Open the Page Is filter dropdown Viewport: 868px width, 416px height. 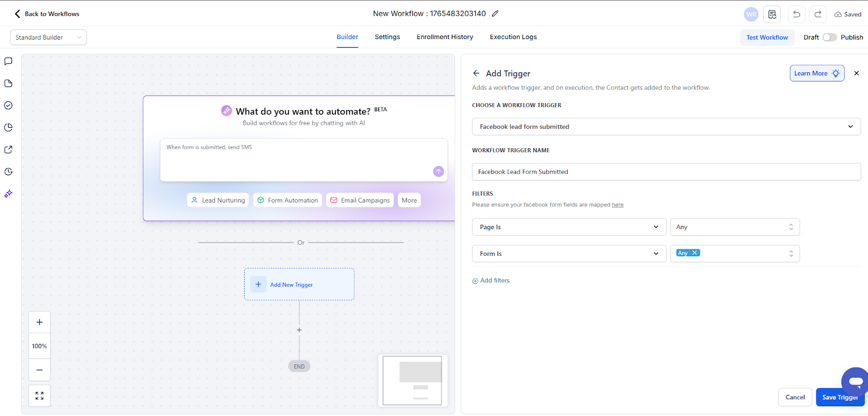[x=569, y=227]
